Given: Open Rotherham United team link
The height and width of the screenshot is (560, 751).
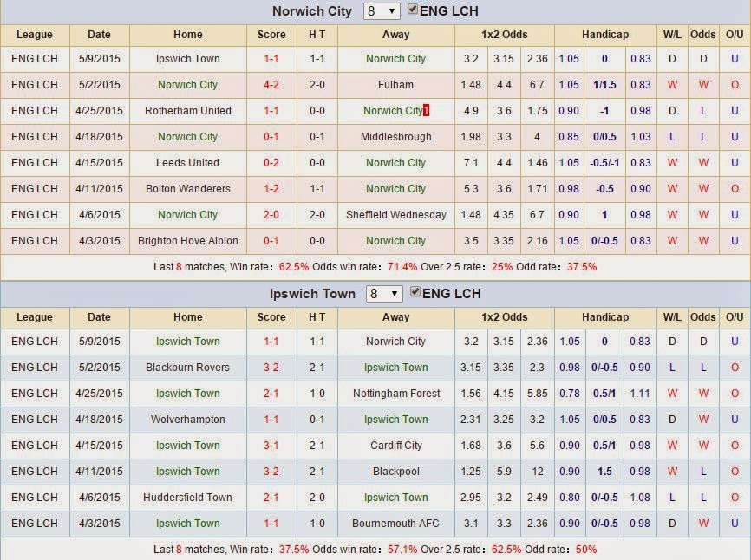Looking at the screenshot, I should point(187,111).
